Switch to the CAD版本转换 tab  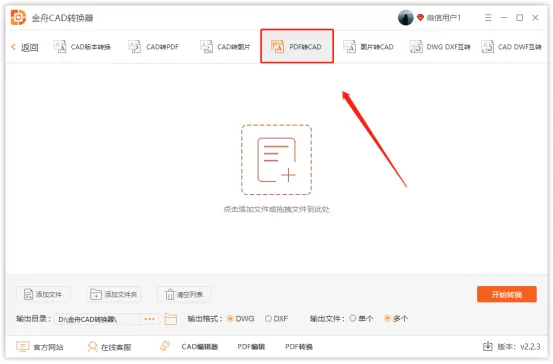pos(82,47)
